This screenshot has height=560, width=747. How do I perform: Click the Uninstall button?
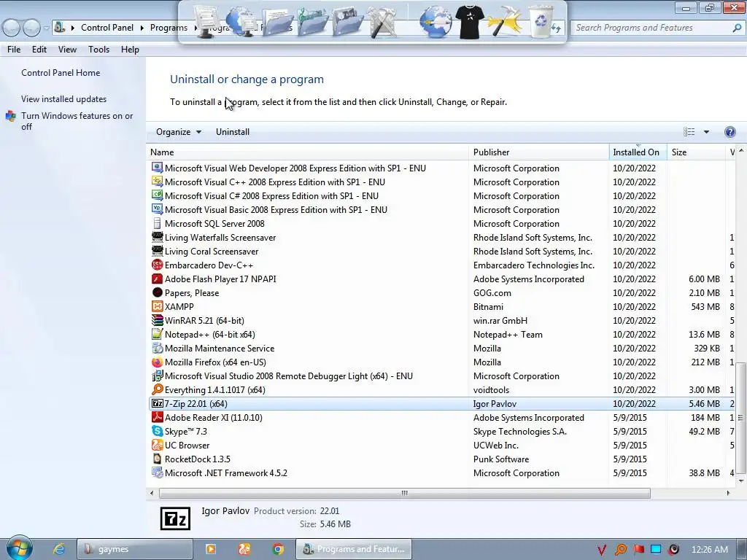pyautogui.click(x=233, y=132)
